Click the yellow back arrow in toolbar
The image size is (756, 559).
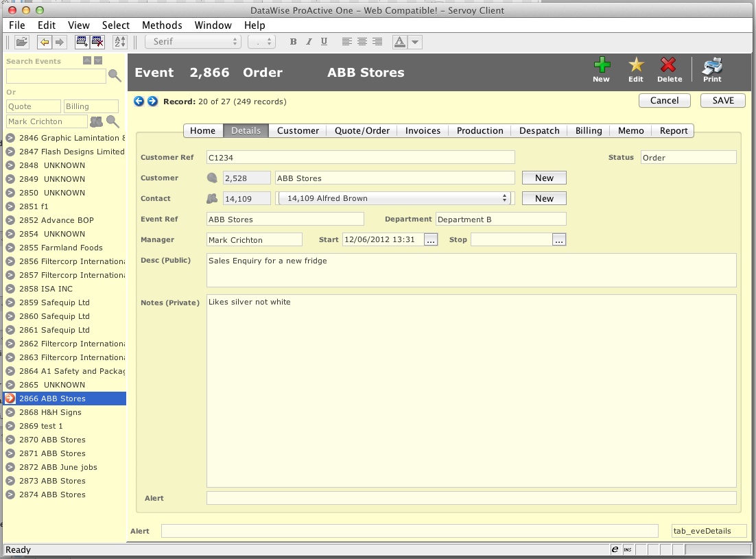pyautogui.click(x=45, y=42)
